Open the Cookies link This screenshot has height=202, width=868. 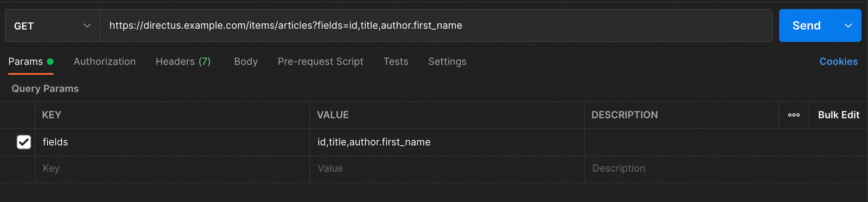(x=838, y=62)
